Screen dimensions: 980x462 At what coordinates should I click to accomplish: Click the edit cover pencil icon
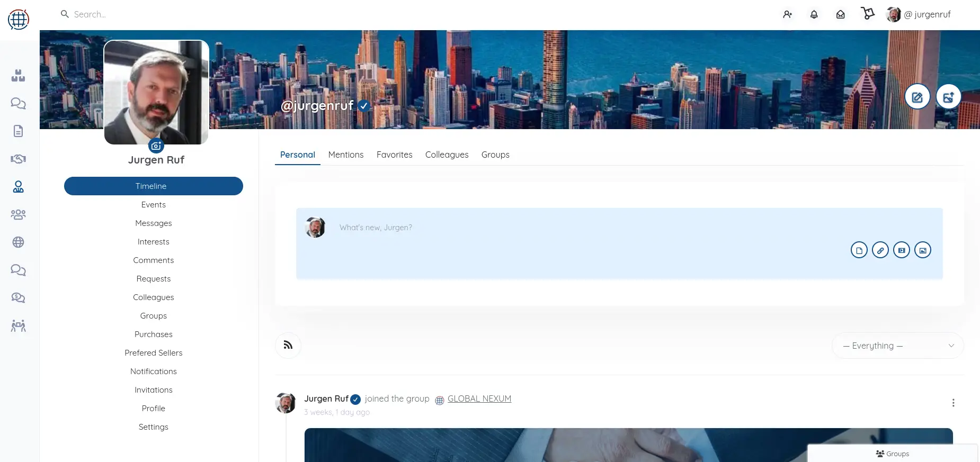coord(917,97)
